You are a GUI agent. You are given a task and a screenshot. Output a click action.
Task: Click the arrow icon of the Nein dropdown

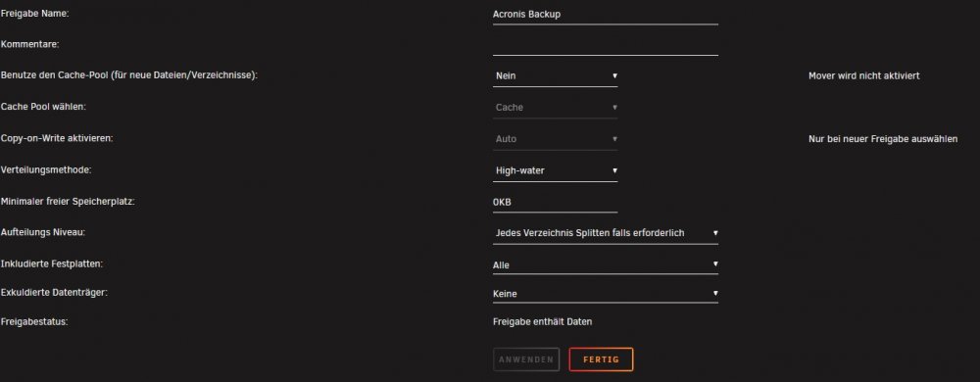[614, 75]
